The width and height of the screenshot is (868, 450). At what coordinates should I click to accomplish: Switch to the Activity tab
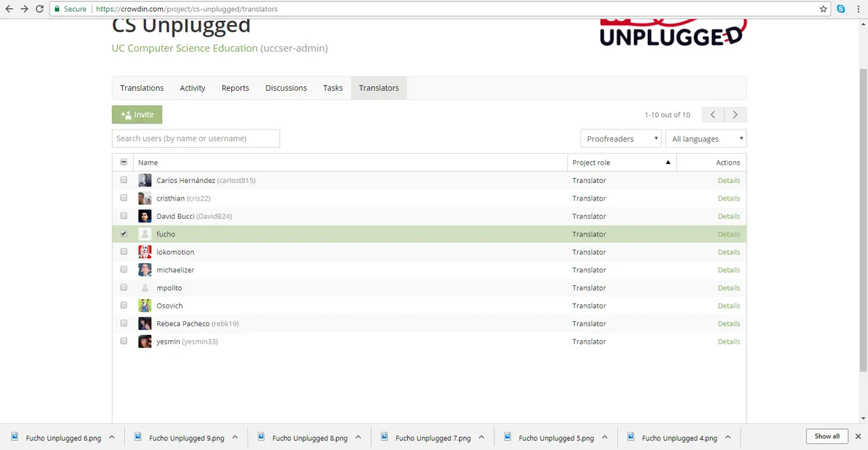[x=193, y=88]
